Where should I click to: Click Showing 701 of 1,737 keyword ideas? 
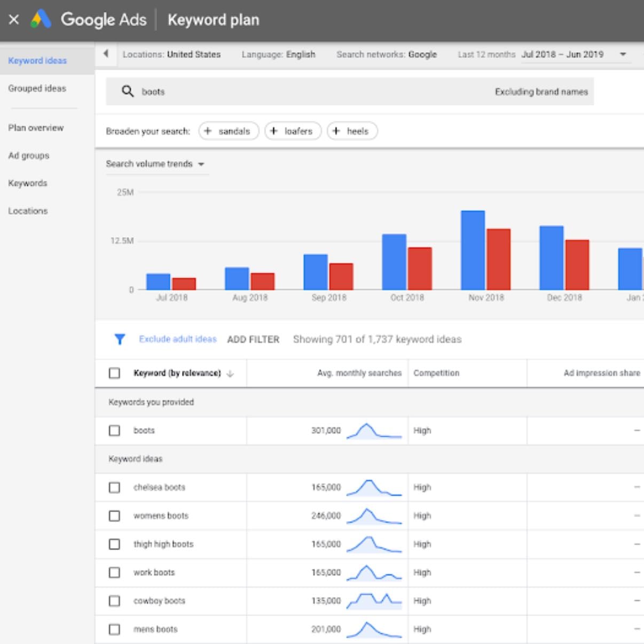(377, 340)
